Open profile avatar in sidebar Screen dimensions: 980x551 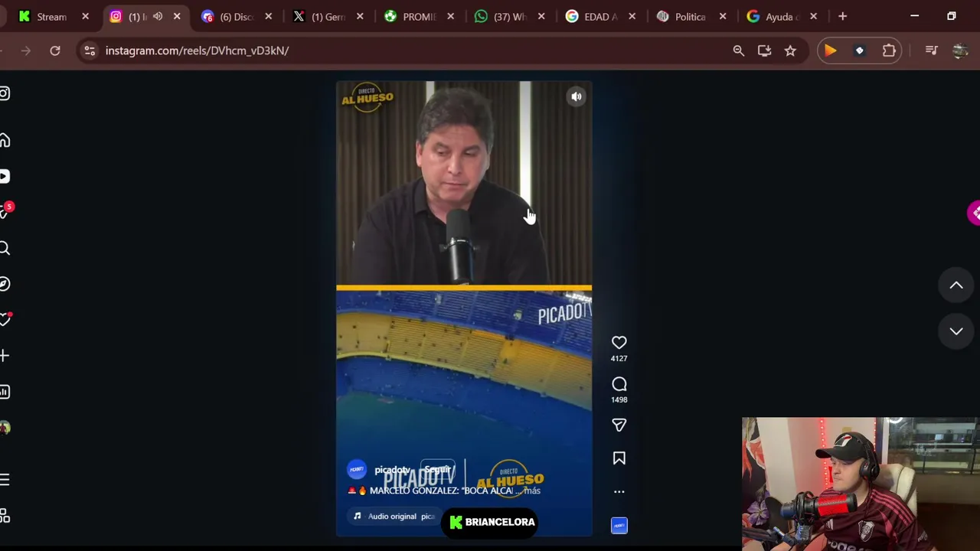tap(5, 428)
